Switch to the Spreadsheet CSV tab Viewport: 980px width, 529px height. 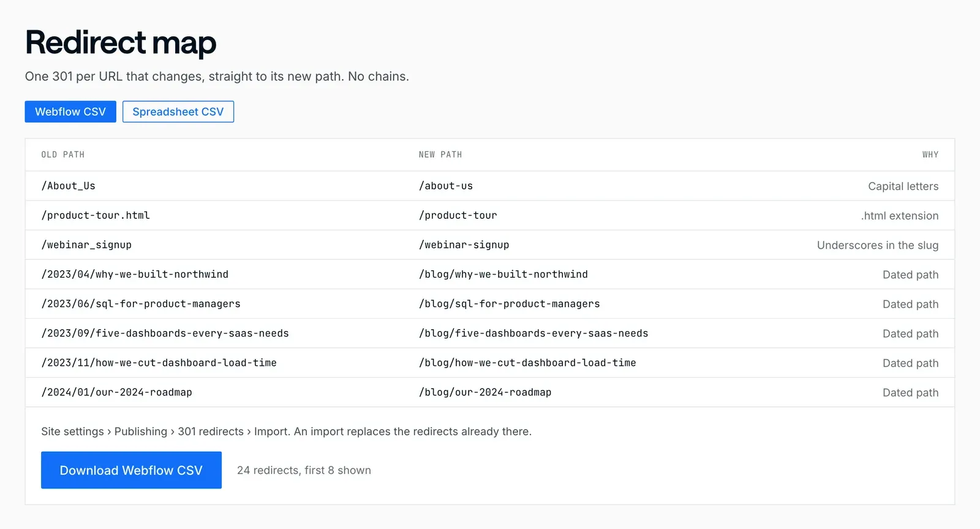(178, 112)
